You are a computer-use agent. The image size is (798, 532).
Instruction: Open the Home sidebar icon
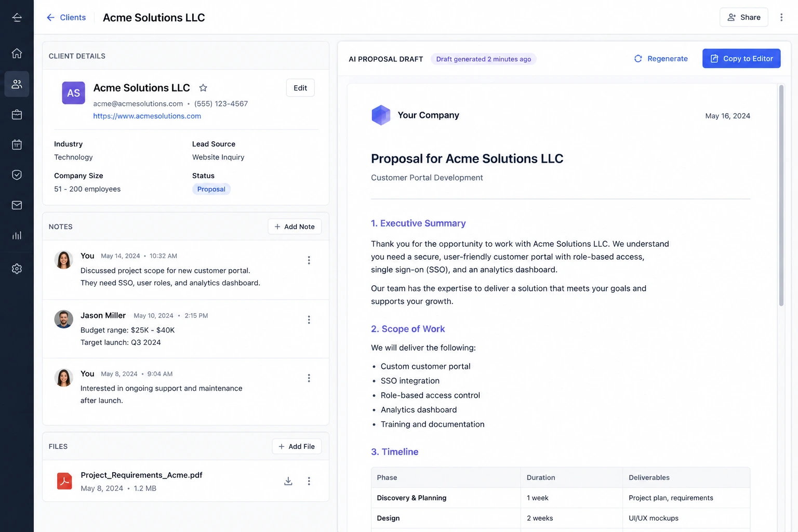[x=17, y=53]
